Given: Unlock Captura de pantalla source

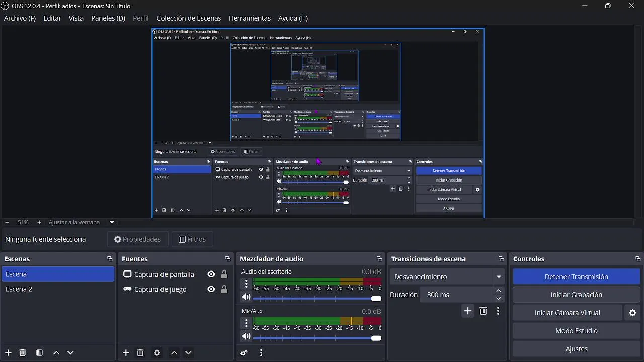Looking at the screenshot, I should click(x=224, y=274).
